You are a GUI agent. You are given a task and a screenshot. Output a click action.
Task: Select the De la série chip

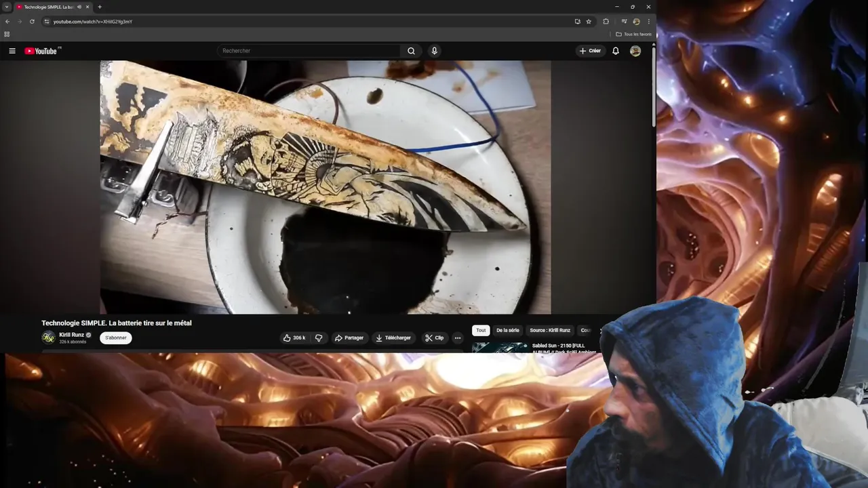[507, 330]
